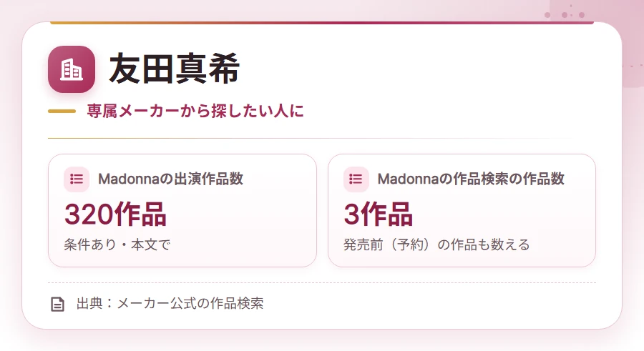Click the gradient accent bar atop the card
The width and height of the screenshot is (644, 351).
pos(322,23)
